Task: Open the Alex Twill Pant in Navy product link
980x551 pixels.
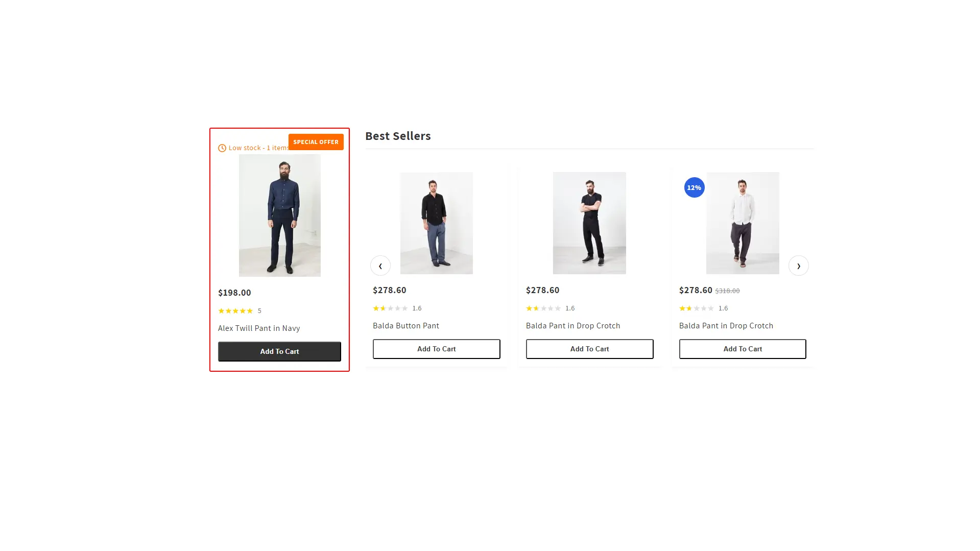Action: pyautogui.click(x=258, y=328)
